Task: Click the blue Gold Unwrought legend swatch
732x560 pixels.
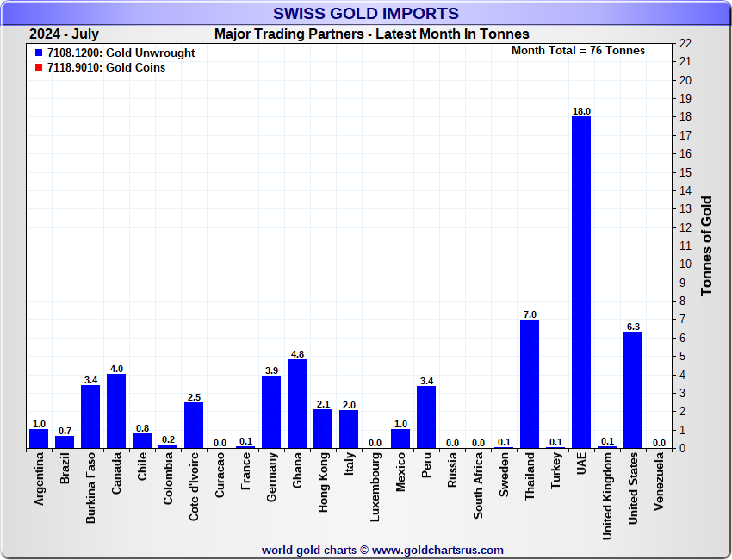Action: coord(39,53)
